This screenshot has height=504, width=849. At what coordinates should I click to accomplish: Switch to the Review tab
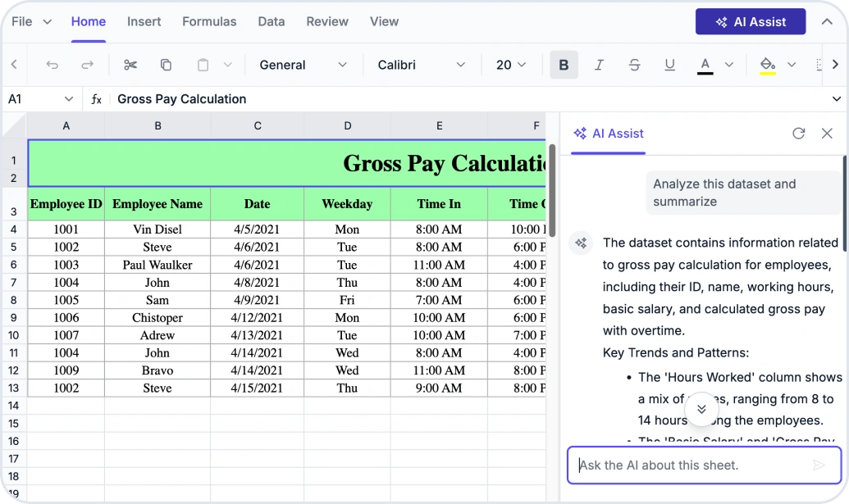(327, 21)
